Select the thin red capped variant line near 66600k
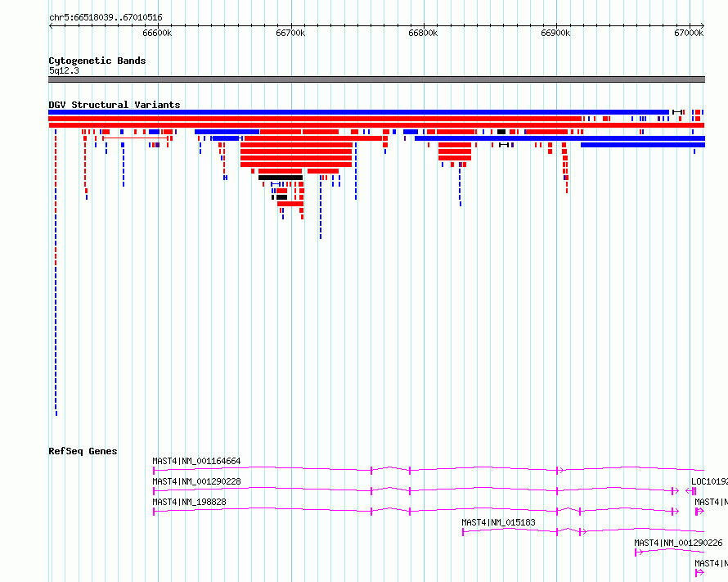Screen dimensions: 728x582 [135, 138]
